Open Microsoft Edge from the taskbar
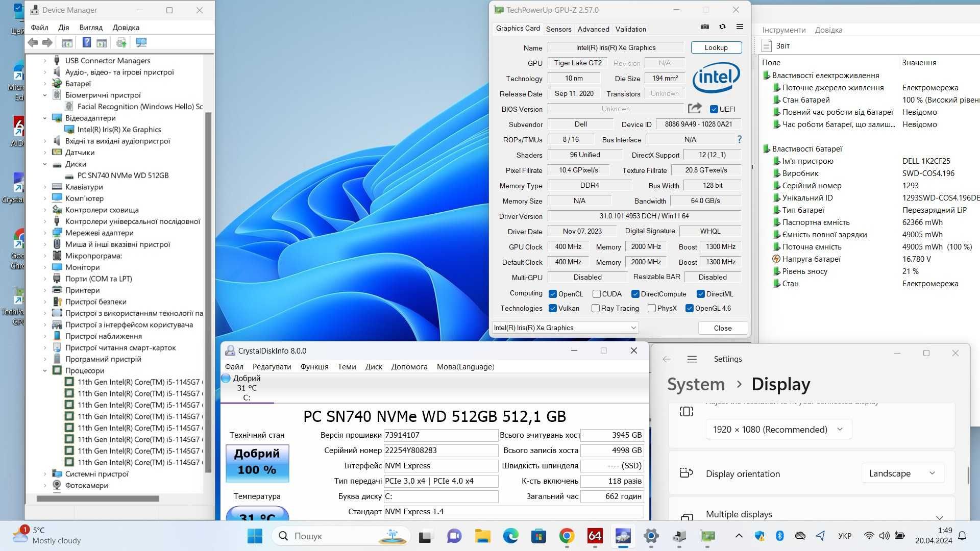Viewport: 980px width, 551px height. (510, 536)
